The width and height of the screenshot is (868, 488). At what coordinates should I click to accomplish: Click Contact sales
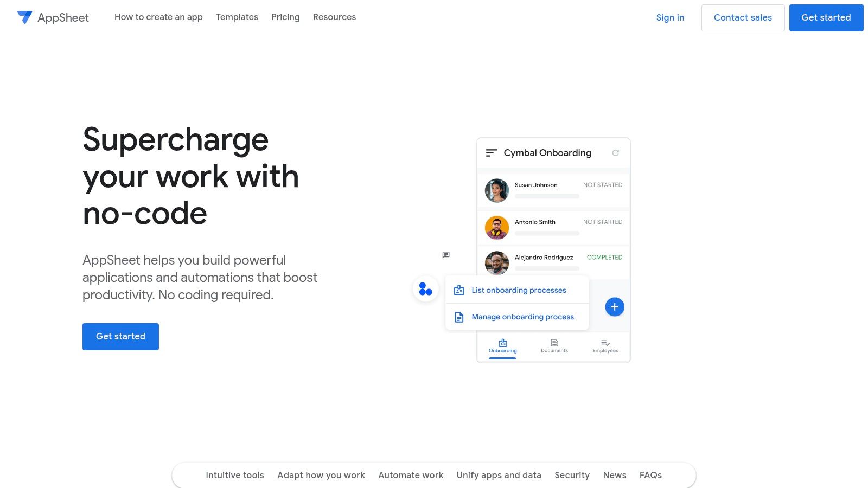[x=743, y=17]
